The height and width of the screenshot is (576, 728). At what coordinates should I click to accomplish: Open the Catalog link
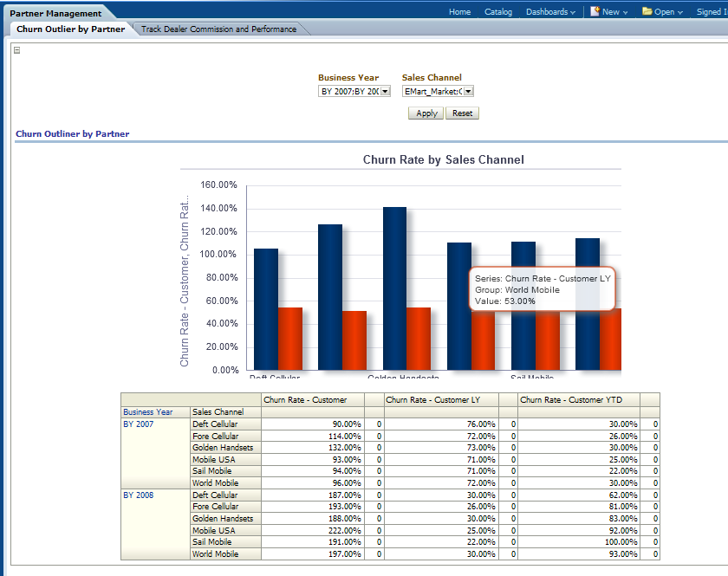click(x=498, y=12)
